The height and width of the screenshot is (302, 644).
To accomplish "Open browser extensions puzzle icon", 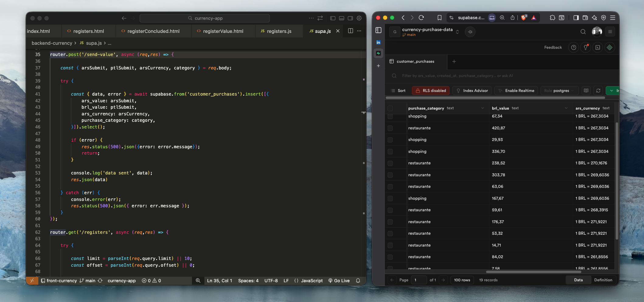I will pyautogui.click(x=552, y=18).
